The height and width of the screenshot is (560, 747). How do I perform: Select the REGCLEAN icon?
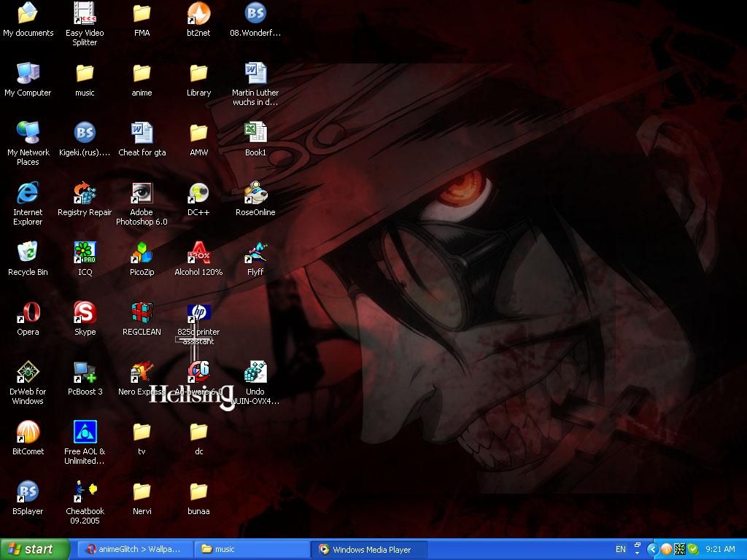click(142, 312)
